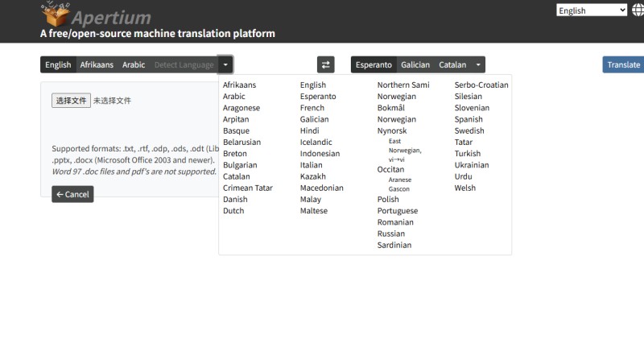Choose Galician from the dropdown language list
The image size is (644, 360).
[x=314, y=119]
